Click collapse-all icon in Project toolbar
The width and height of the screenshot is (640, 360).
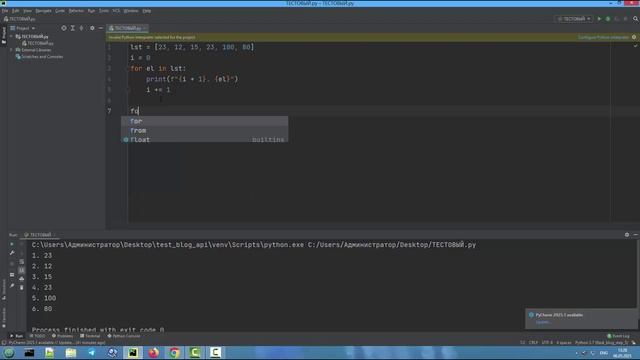(82, 28)
